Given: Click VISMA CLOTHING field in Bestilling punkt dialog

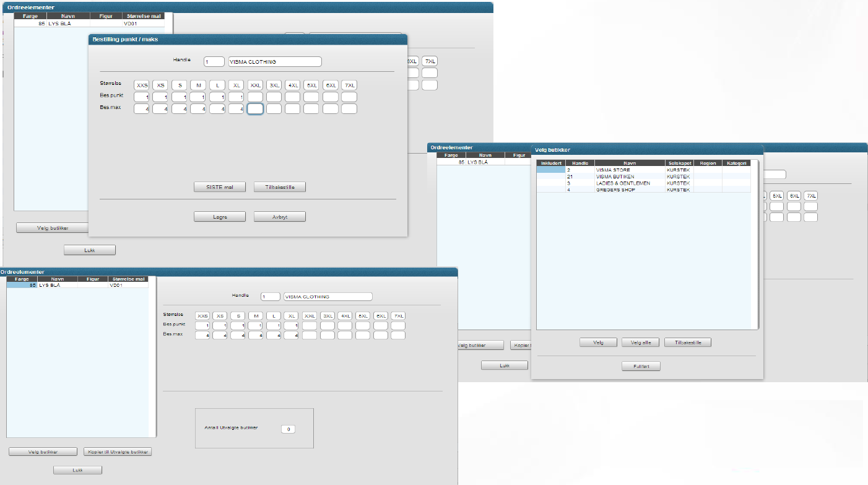Looking at the screenshot, I should pyautogui.click(x=275, y=62).
